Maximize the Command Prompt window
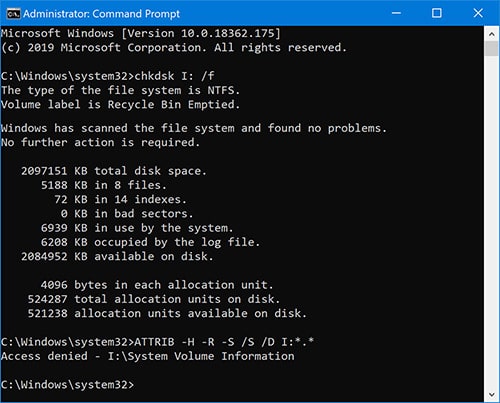Image resolution: width=500 pixels, height=403 pixels. pyautogui.click(x=437, y=13)
